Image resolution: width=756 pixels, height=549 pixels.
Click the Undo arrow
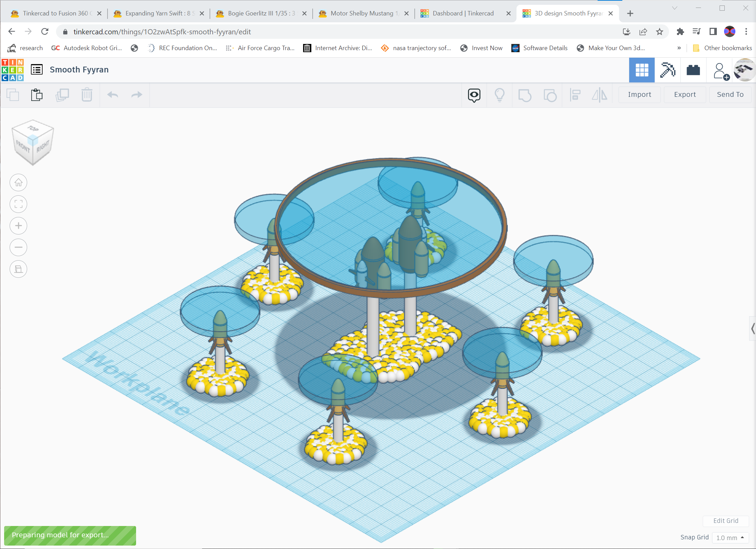pos(113,95)
